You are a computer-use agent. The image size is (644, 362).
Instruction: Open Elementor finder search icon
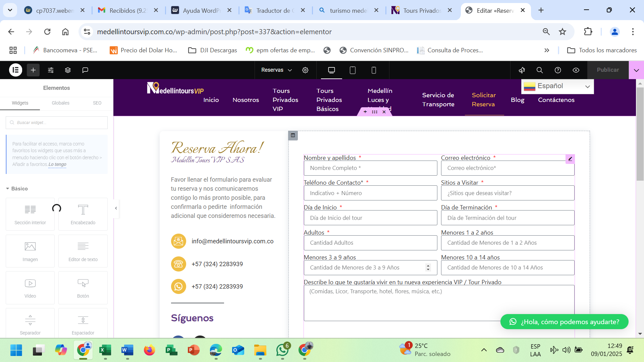[x=540, y=70]
